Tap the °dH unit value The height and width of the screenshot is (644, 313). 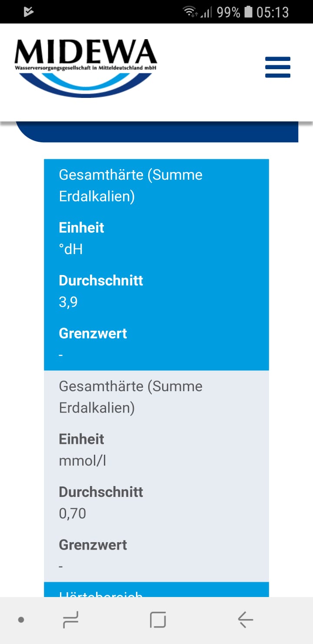pos(70,249)
